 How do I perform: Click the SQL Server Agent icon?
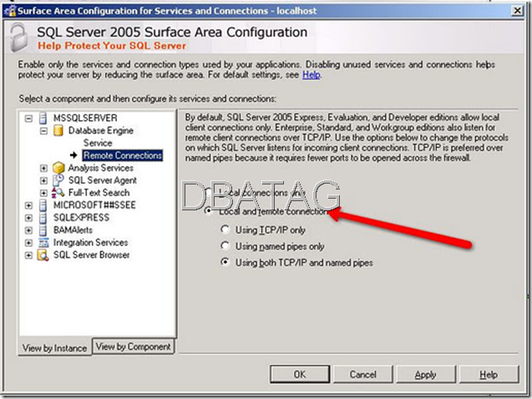point(58,180)
